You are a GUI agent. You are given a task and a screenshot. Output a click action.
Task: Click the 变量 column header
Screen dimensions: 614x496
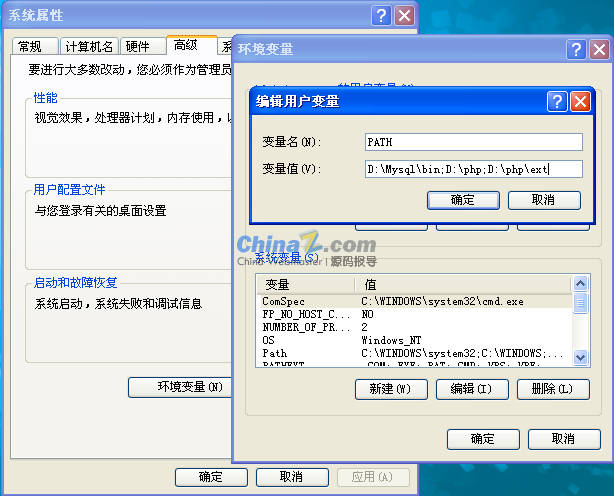(306, 285)
